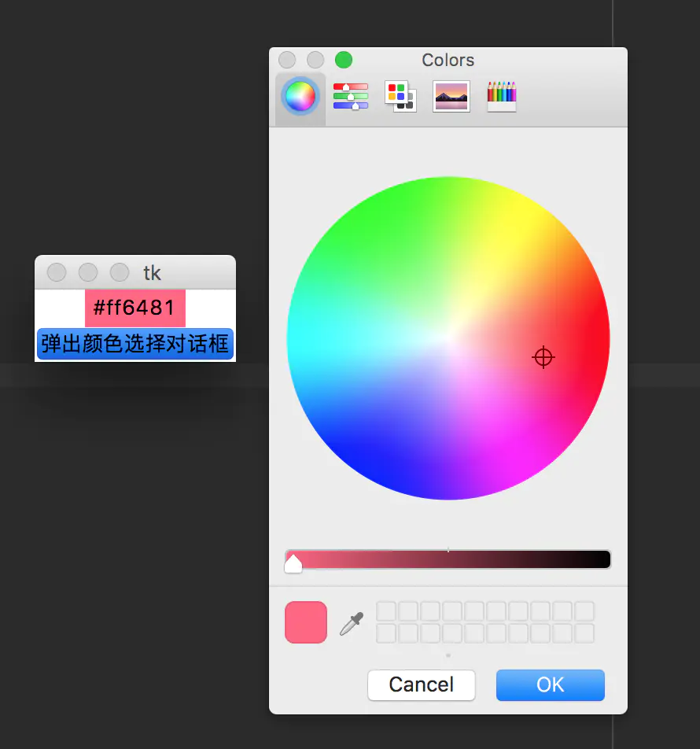Select the last empty slot in top row

coord(584,611)
